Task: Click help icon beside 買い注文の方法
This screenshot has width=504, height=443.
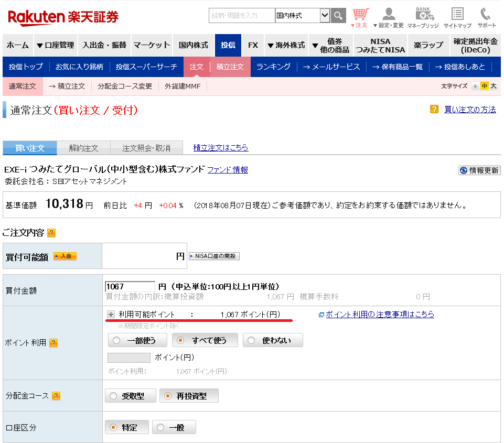Action: pyautogui.click(x=434, y=109)
